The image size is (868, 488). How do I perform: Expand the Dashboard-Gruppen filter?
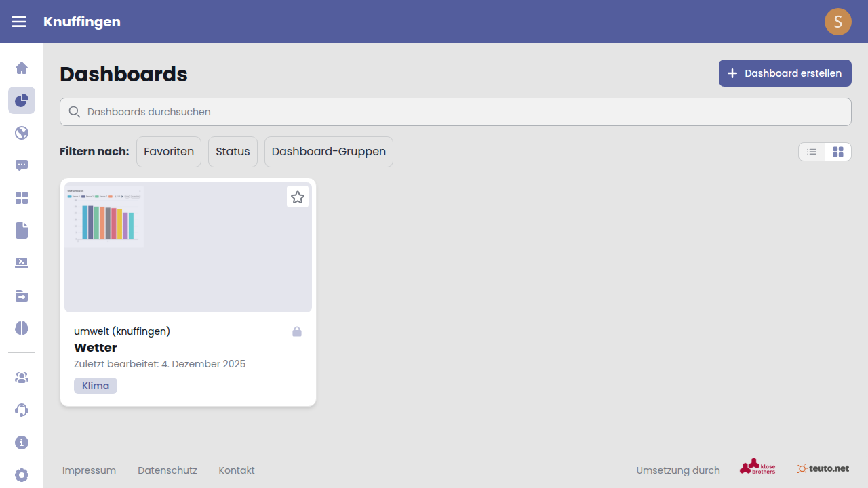point(329,152)
